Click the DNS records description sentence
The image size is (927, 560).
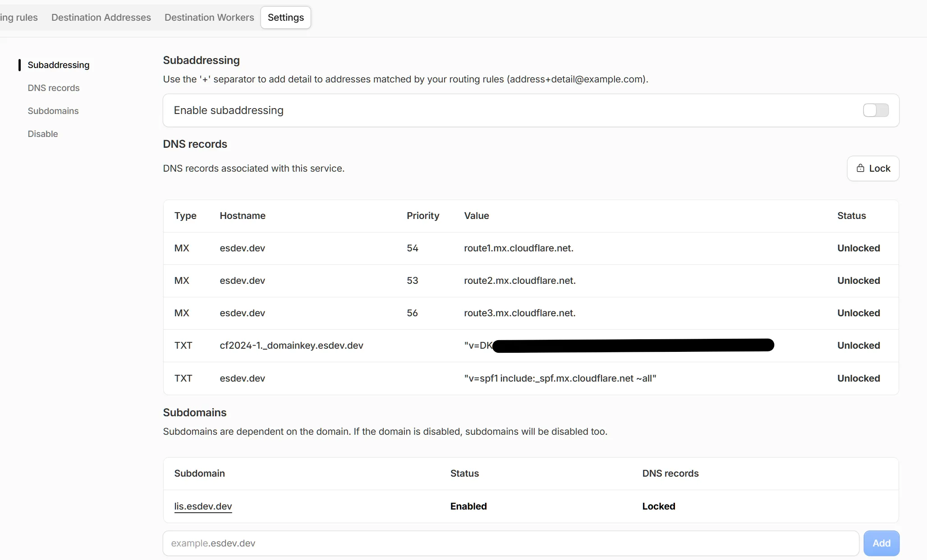point(253,168)
